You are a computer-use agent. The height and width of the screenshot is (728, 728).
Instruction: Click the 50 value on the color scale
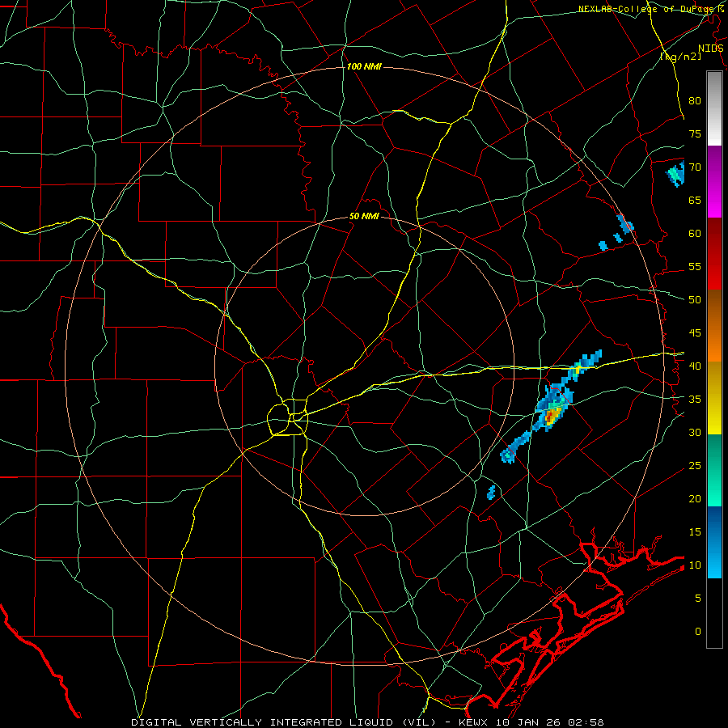click(695, 300)
